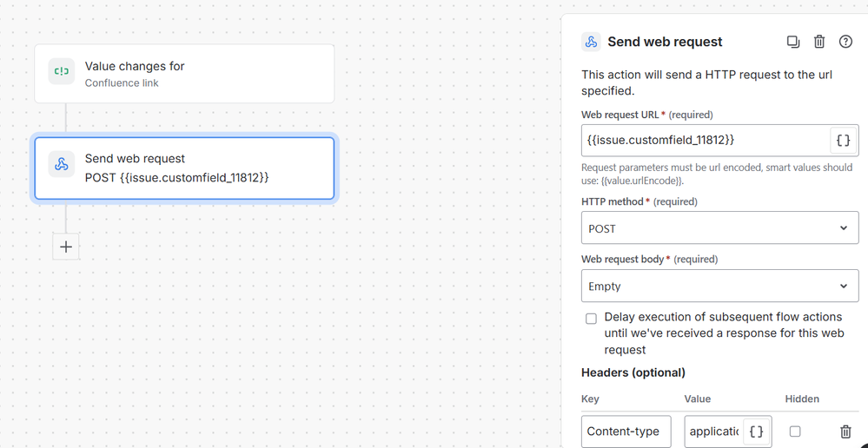
Task: Click the Value changes trigger icon
Action: point(62,71)
